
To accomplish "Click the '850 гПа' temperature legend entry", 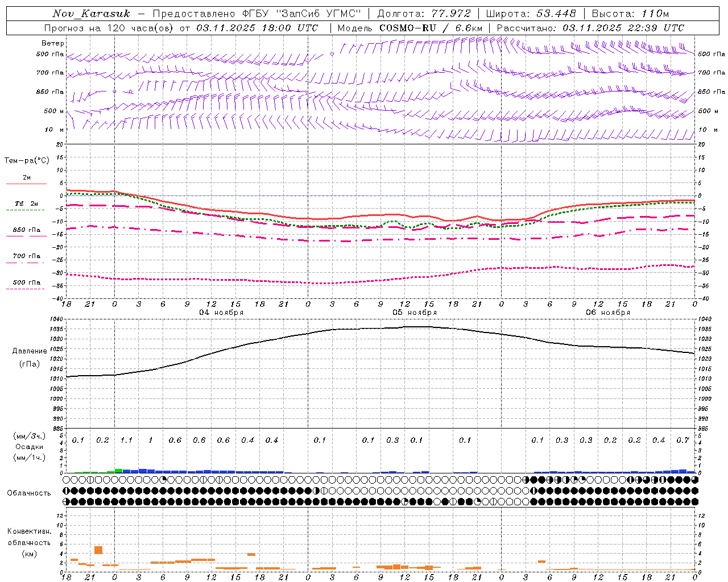I will (27, 230).
